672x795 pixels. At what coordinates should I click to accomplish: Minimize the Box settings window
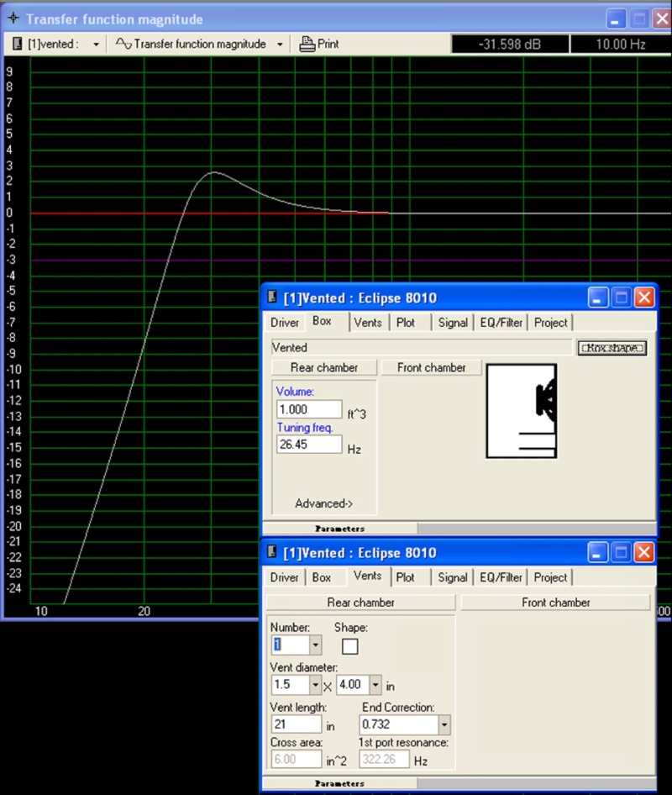click(x=598, y=297)
